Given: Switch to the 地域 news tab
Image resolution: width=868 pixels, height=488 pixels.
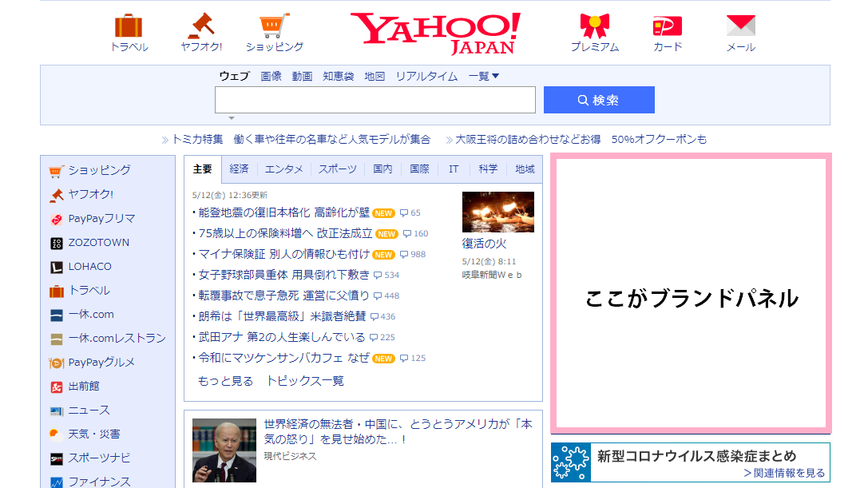Looking at the screenshot, I should pos(525,169).
